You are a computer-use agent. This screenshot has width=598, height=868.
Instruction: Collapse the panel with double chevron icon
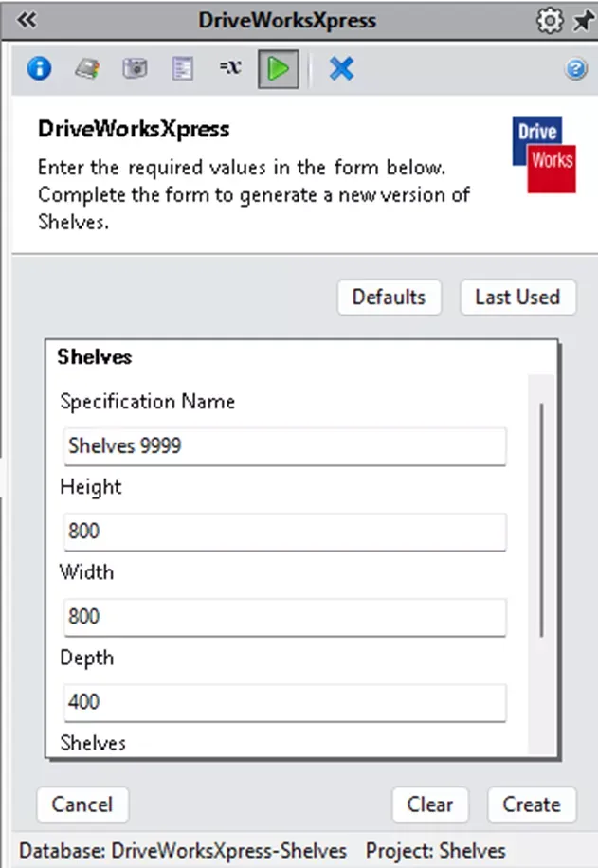click(x=26, y=21)
